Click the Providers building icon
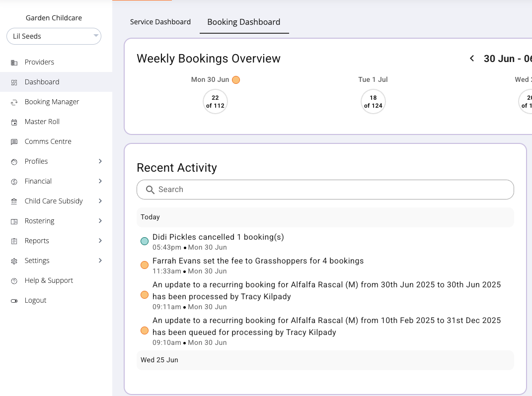This screenshot has width=532, height=396. 14,63
